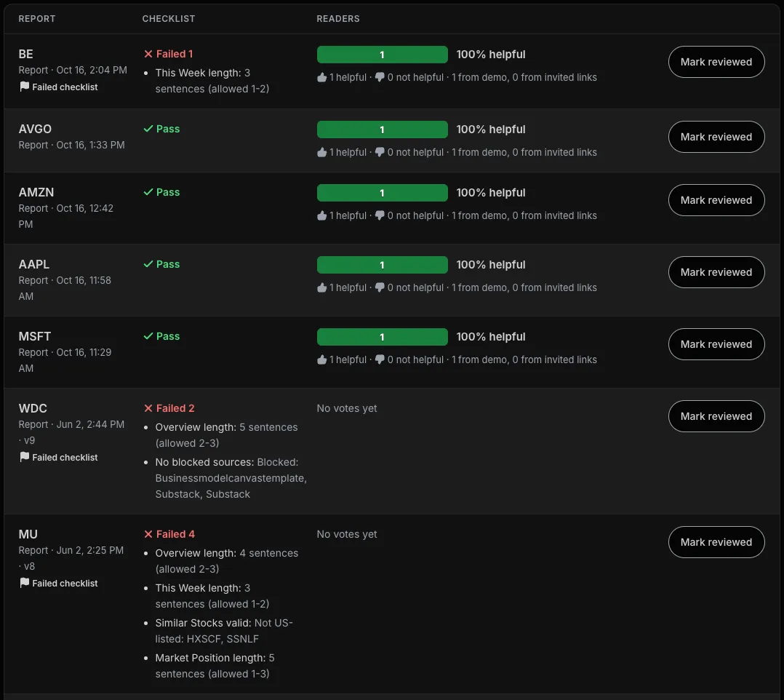The height and width of the screenshot is (700, 784).
Task: Click 'Market Position length' item for MU
Action: click(x=215, y=666)
